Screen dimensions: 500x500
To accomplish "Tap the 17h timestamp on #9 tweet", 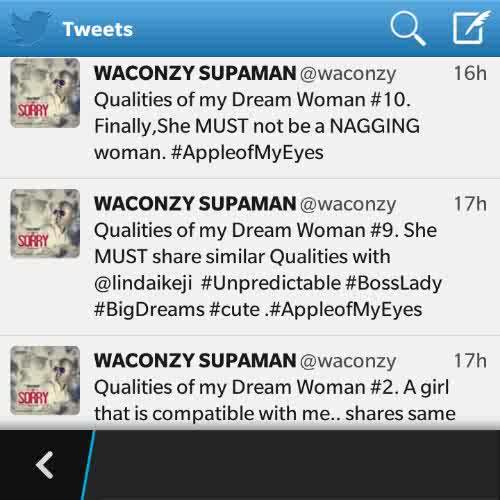I will pos(470,204).
